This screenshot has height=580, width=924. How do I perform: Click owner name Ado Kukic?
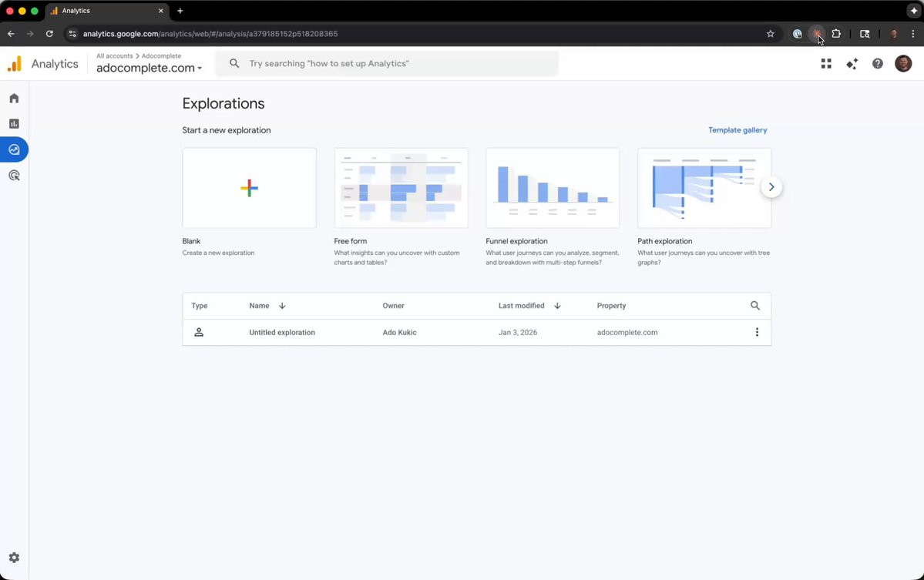(399, 332)
